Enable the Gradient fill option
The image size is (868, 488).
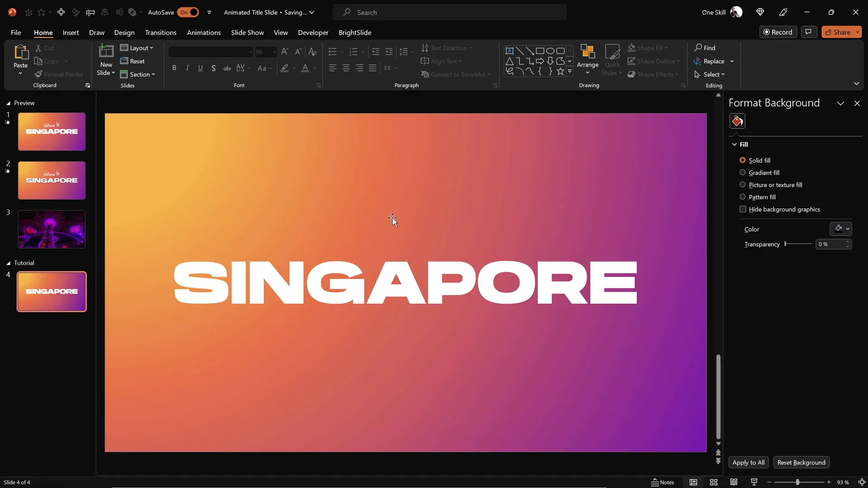pos(743,173)
